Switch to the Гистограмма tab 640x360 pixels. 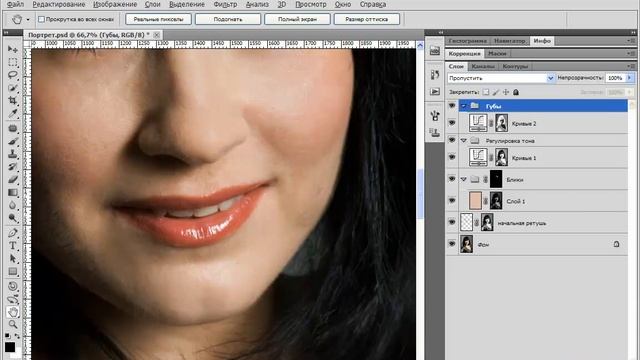[x=467, y=41]
